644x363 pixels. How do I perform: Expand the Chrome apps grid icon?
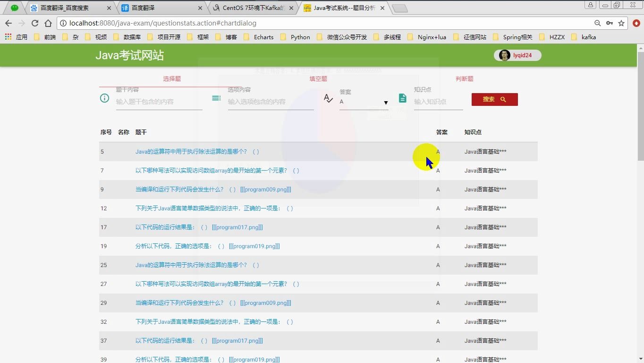coord(8,37)
